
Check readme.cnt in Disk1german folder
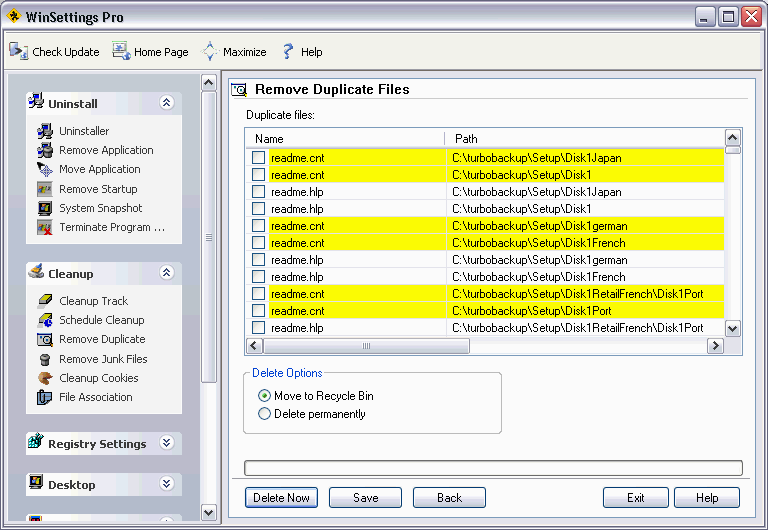pos(258,226)
